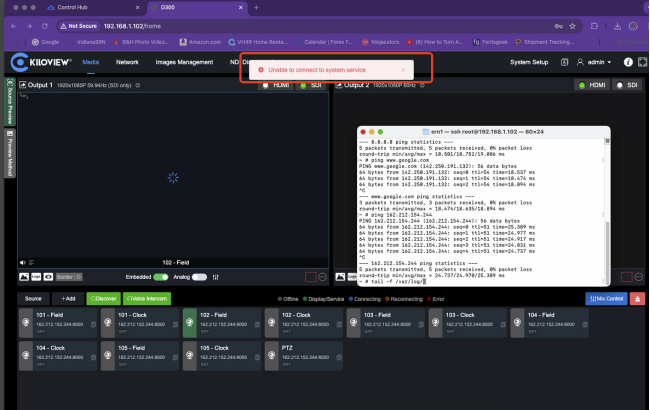Open System Setup menu
Viewport: 650px width, 410px height.
coord(529,62)
